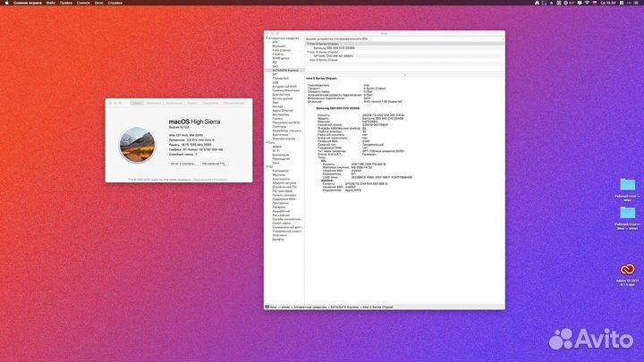Select SATA/SATA Express in the sidebar
The image size is (644, 362).
pyautogui.click(x=285, y=71)
